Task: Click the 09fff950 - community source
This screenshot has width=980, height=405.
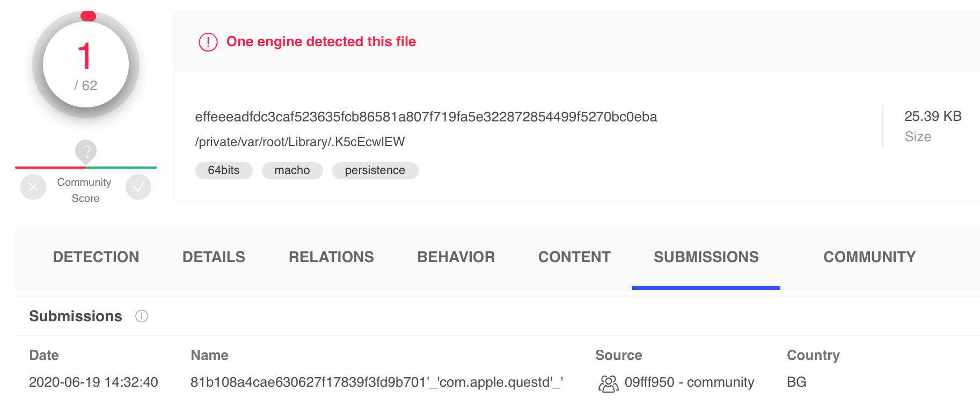Action: click(x=689, y=382)
